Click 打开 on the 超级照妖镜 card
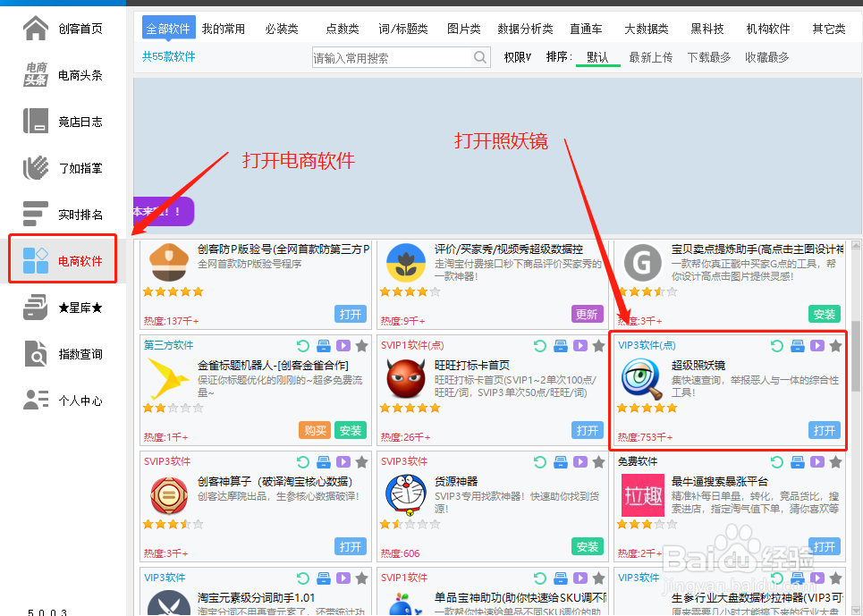This screenshot has width=863, height=616. 825,430
